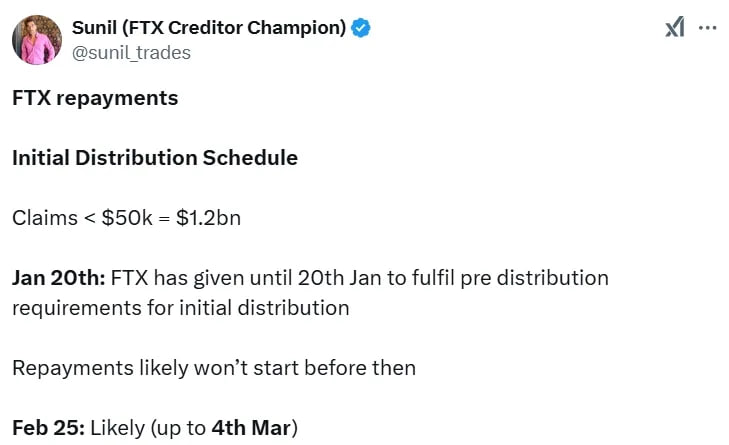Click the bold 'FTX repayments' heading

coord(95,98)
